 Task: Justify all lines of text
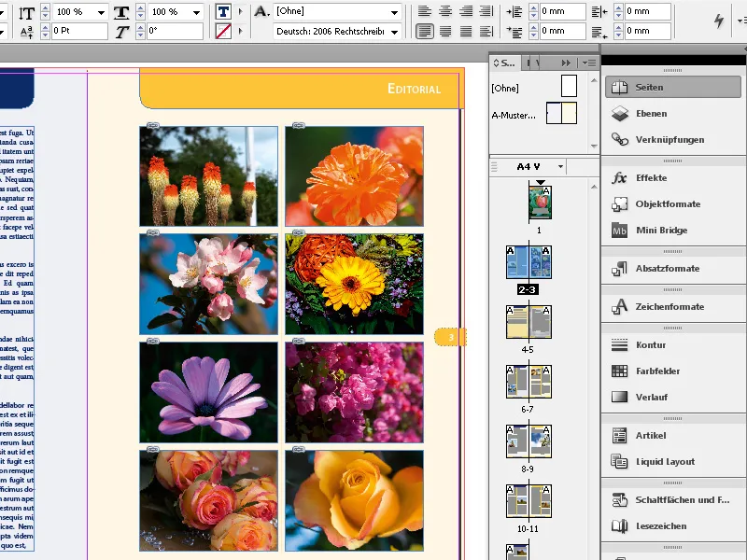[x=465, y=32]
